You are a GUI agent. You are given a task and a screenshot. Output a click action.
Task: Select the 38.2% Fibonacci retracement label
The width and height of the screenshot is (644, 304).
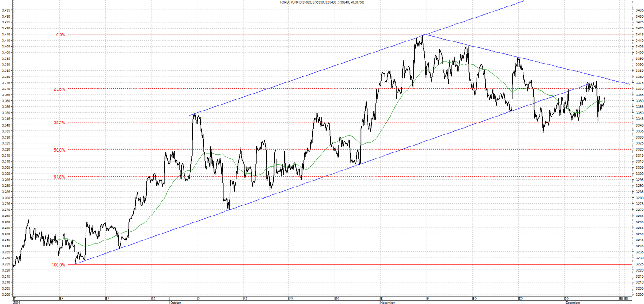[x=59, y=123]
